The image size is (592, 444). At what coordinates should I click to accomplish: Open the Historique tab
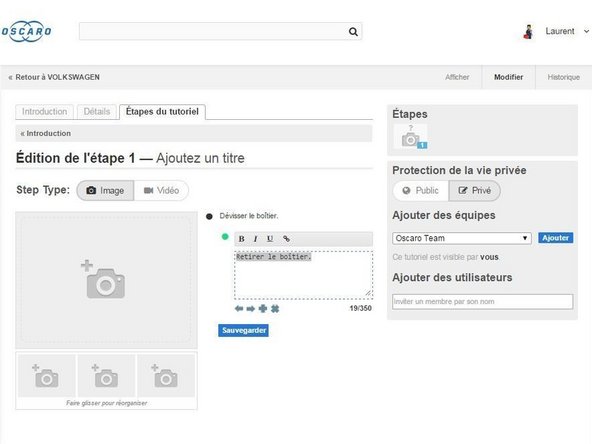[x=563, y=77]
